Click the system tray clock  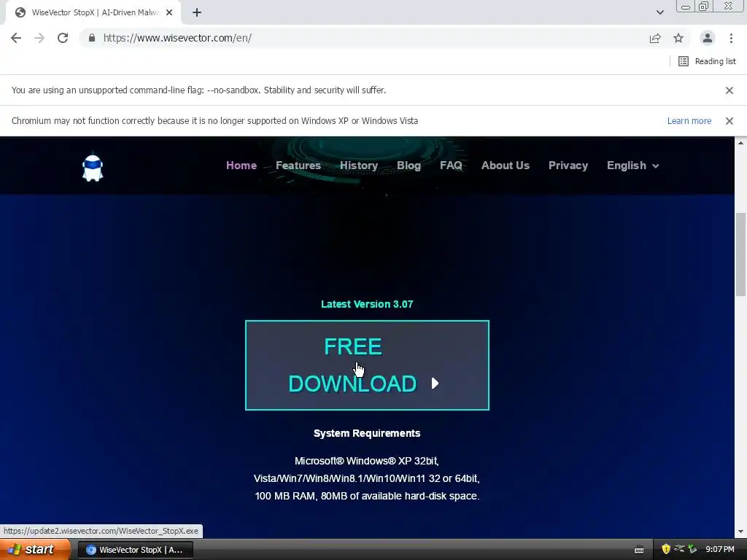coord(720,550)
